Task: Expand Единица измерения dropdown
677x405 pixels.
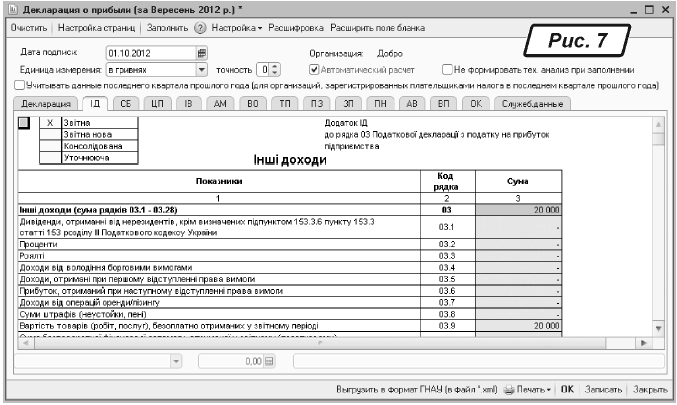Action: (x=201, y=70)
